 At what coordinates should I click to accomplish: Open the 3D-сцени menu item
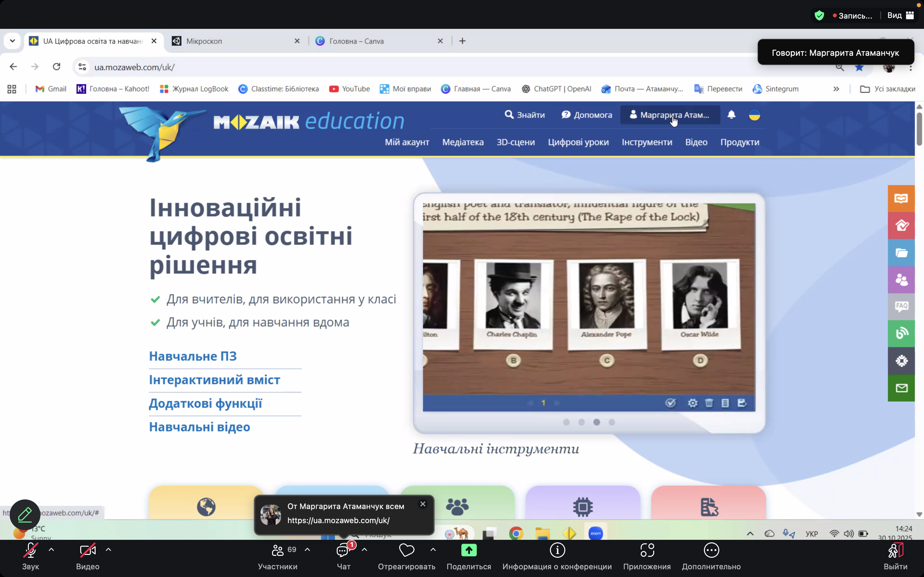tap(516, 142)
